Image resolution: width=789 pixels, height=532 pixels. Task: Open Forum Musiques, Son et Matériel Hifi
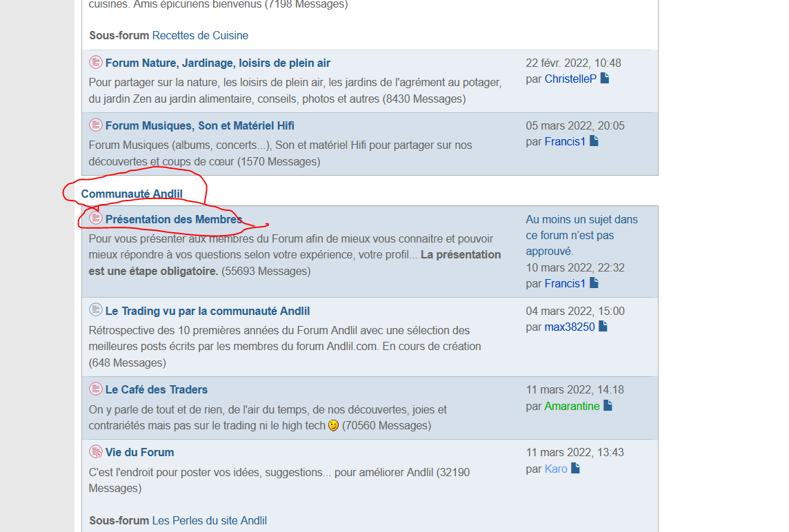[199, 125]
